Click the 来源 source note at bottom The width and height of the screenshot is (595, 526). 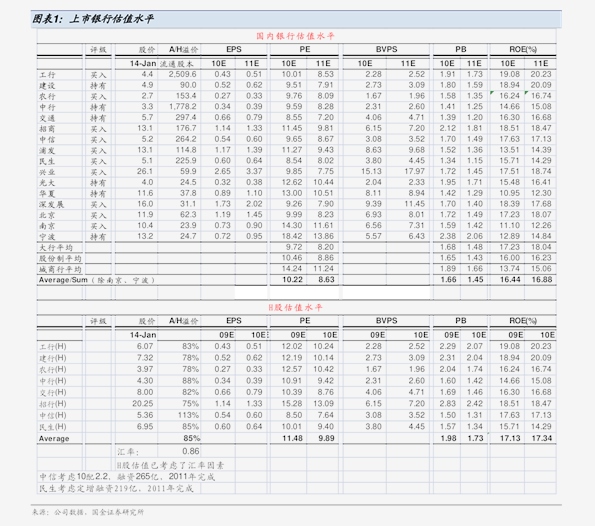(88, 512)
